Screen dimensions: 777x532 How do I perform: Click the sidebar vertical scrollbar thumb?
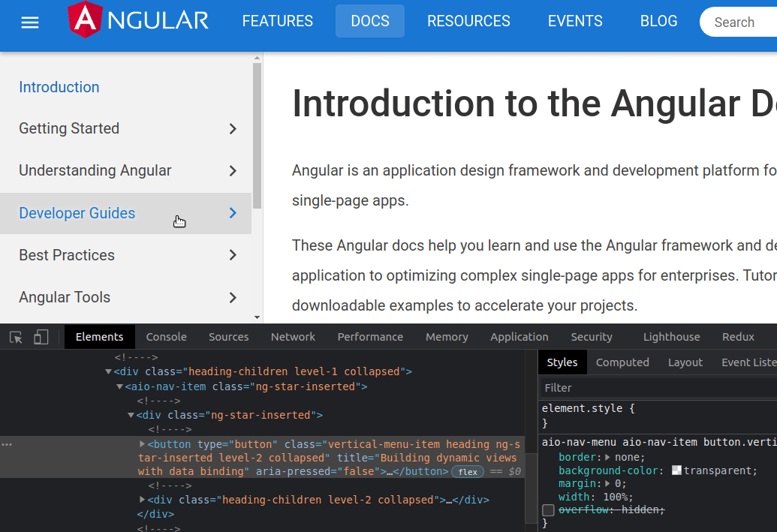[257, 135]
